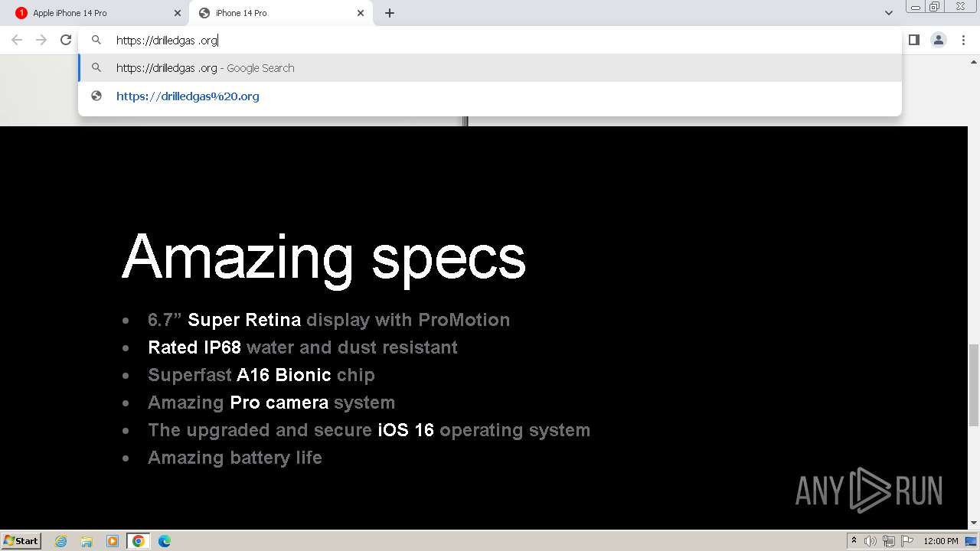Click the Super Retina display bullet

(328, 320)
